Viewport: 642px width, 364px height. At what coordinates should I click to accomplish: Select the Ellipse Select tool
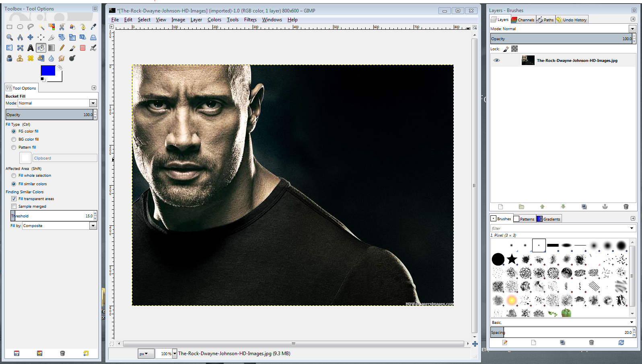20,27
